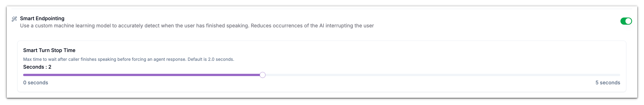Image resolution: width=644 pixels, height=105 pixels.
Task: Click the Smart Turn Stop Time heading
Action: tap(49, 50)
